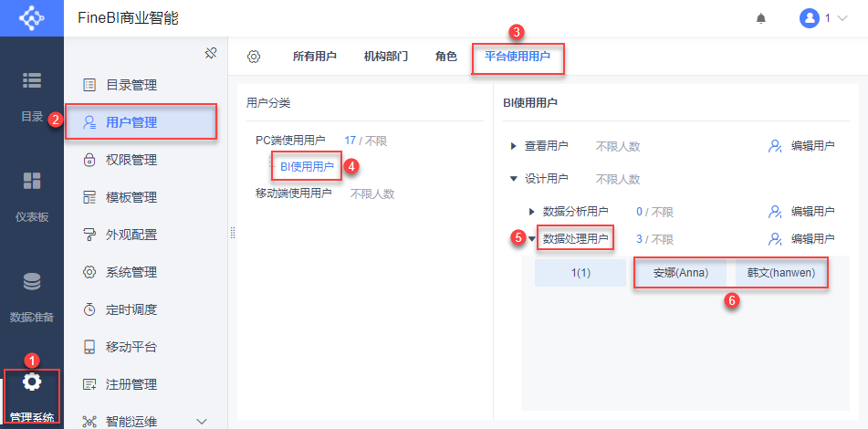Expand the 智能运维 menu chevron
This screenshot has height=429, width=868.
tap(203, 421)
